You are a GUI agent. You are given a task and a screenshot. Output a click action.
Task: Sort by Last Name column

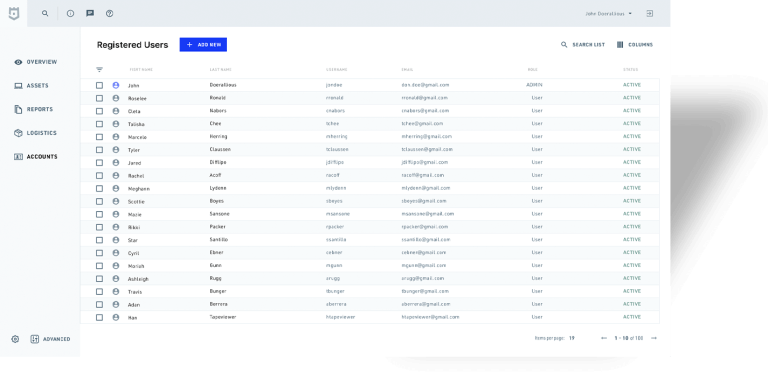[x=220, y=70]
